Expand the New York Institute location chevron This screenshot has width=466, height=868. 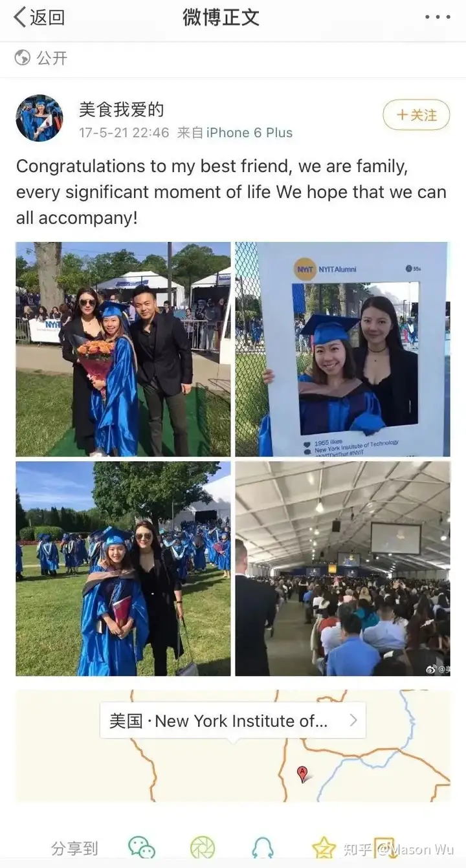[x=353, y=721]
